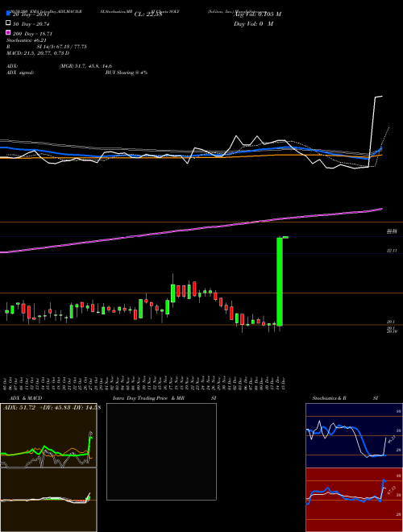
Task: Click the empty Intra Day Trading Price chart box
Action: (161, 451)
